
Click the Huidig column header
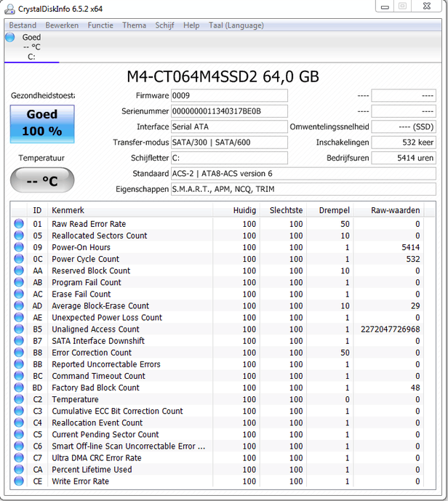click(x=236, y=210)
